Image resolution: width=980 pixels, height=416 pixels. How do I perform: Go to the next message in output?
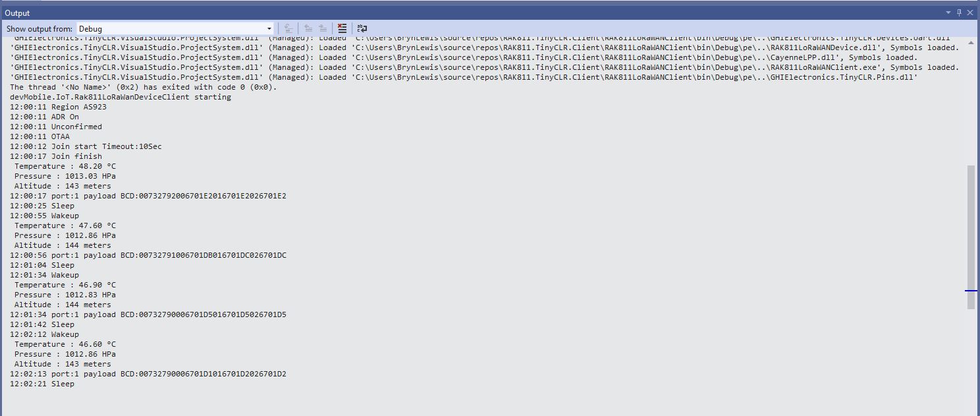(323, 28)
